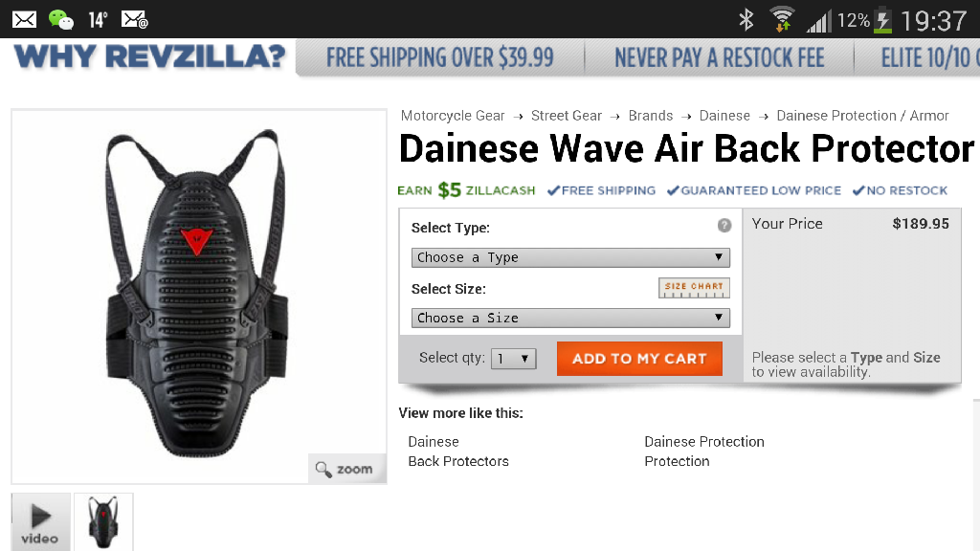Open the Dainese Protection link
The width and height of the screenshot is (980, 551).
[704, 442]
